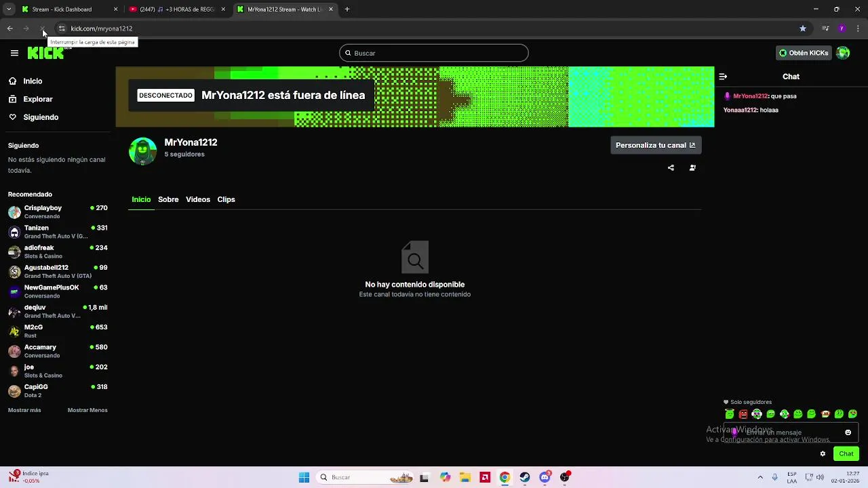Open chat settings gear

click(823, 454)
